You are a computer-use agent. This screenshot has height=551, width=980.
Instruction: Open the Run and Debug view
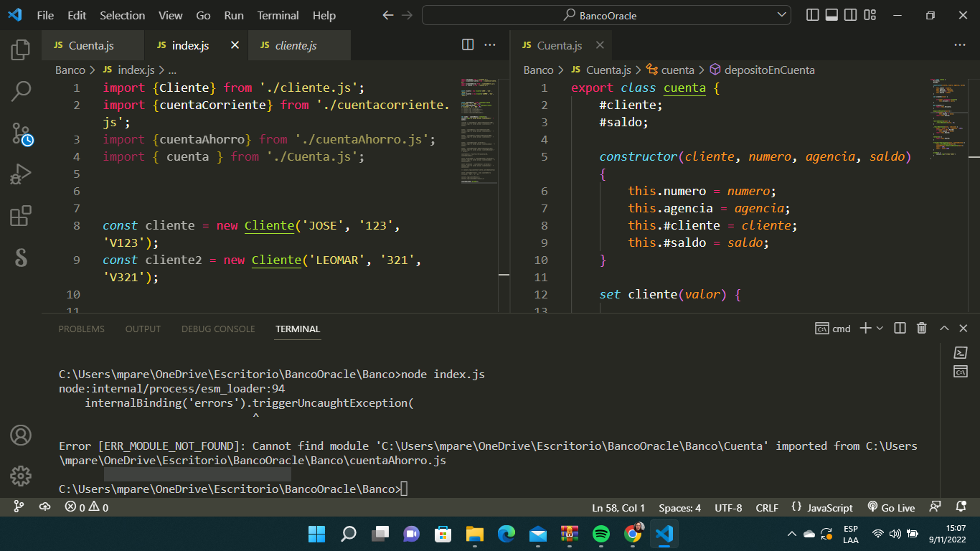click(x=21, y=174)
